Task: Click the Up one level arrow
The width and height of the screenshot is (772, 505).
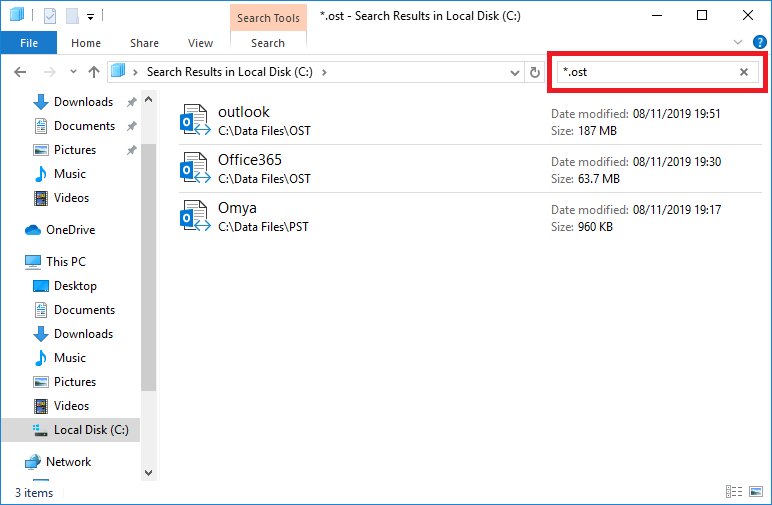Action: pyautogui.click(x=94, y=72)
